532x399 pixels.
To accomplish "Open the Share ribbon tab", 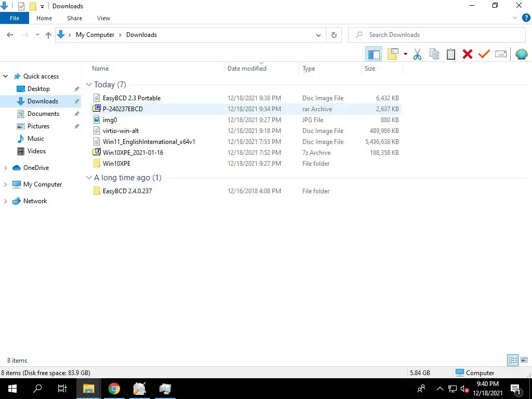I will (74, 18).
